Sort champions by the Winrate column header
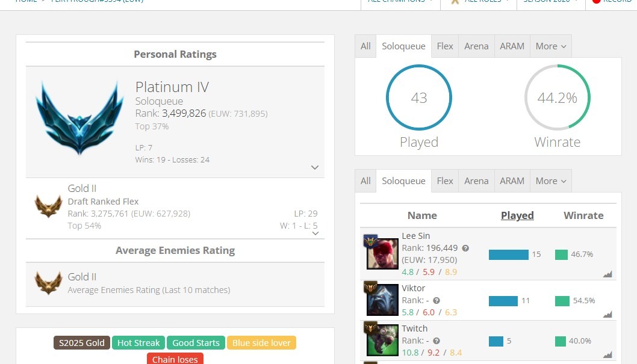Viewport: 637px width, 364px height. [x=583, y=215]
